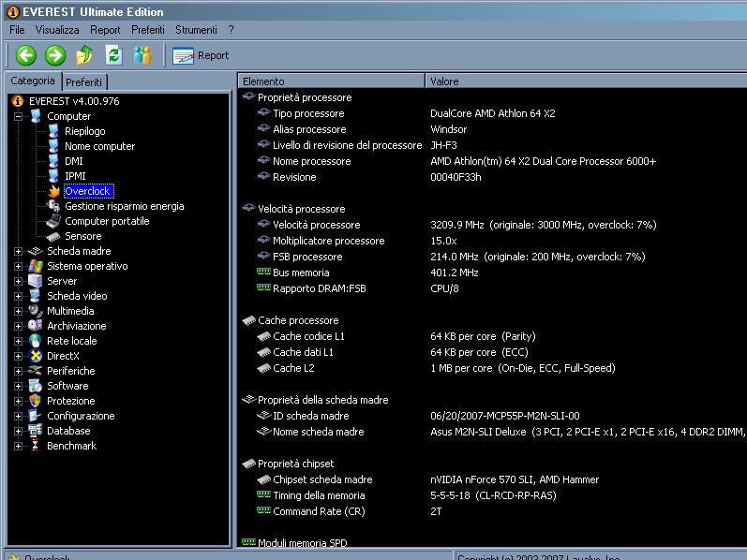Expand the Software node
The height and width of the screenshot is (560, 747).
18,386
